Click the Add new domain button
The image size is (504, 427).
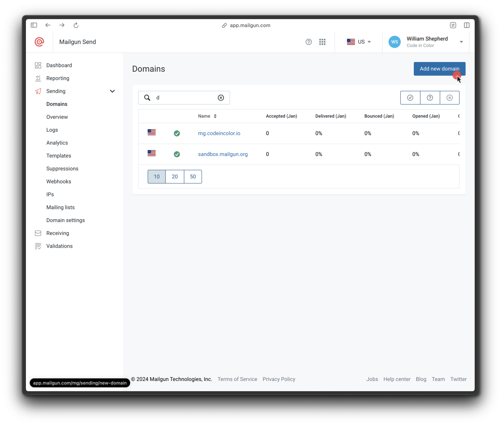[x=439, y=69]
